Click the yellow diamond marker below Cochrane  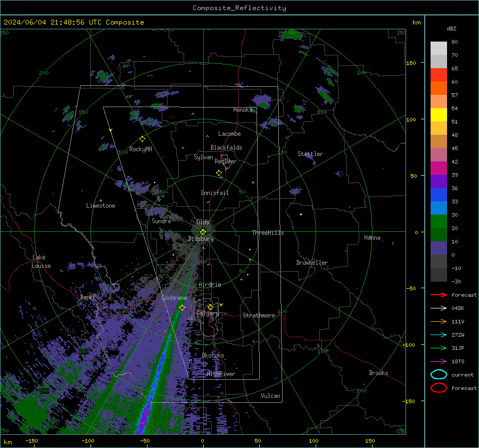click(182, 307)
